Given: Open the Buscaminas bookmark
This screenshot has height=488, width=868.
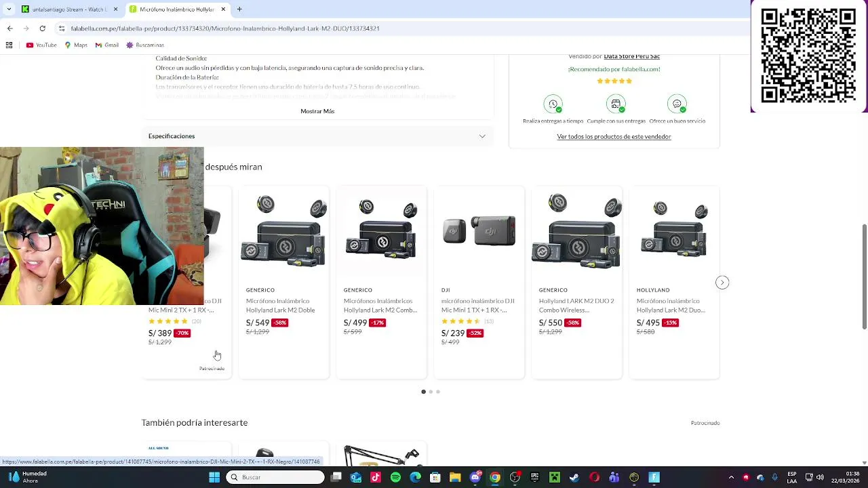Looking at the screenshot, I should click(145, 45).
